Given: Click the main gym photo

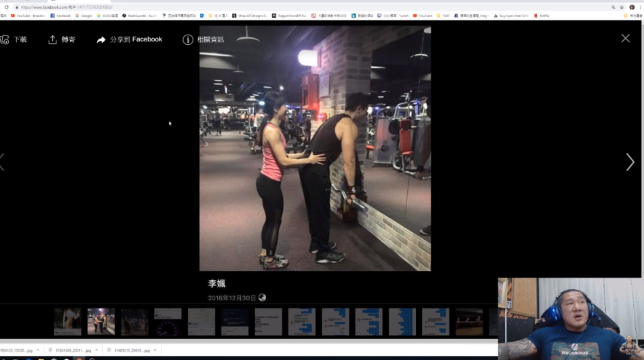Looking at the screenshot, I should tap(315, 148).
